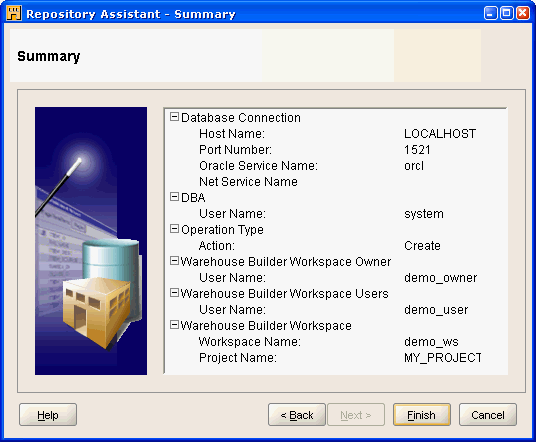The height and width of the screenshot is (442, 536).
Task: Collapse the Database Connection section
Action: 174,117
